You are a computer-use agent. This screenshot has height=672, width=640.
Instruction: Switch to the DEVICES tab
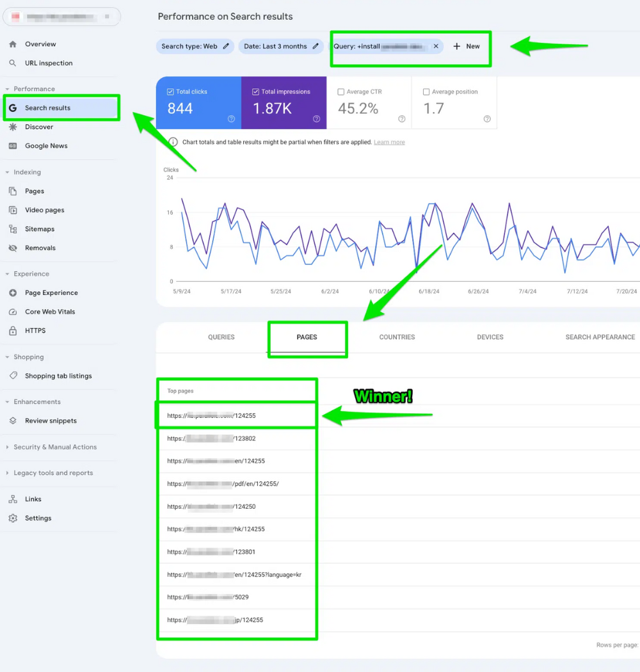[x=490, y=337]
